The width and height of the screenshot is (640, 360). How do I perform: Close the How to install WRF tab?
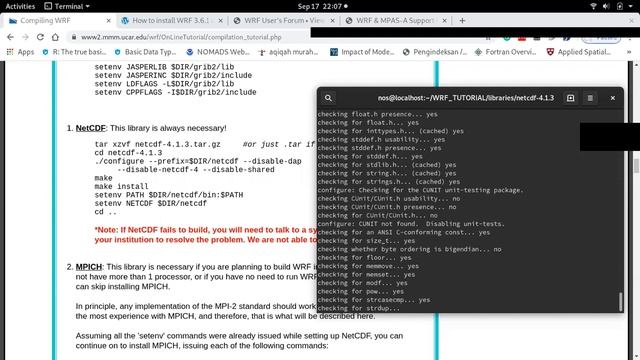coord(220,20)
